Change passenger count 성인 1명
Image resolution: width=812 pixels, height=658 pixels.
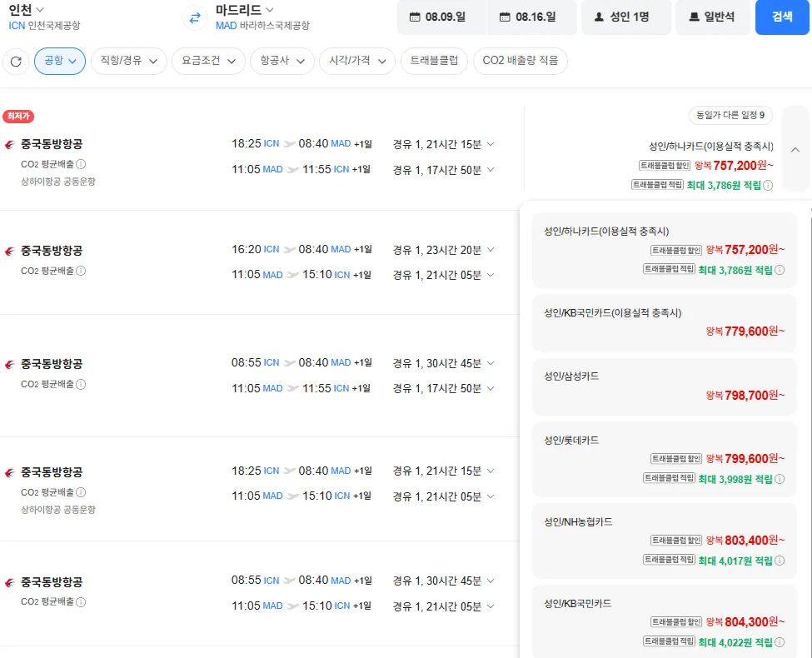click(x=626, y=17)
